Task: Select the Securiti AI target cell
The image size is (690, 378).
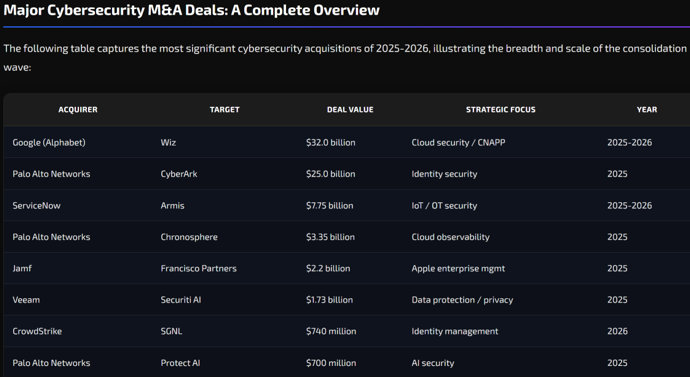Action: [x=181, y=300]
